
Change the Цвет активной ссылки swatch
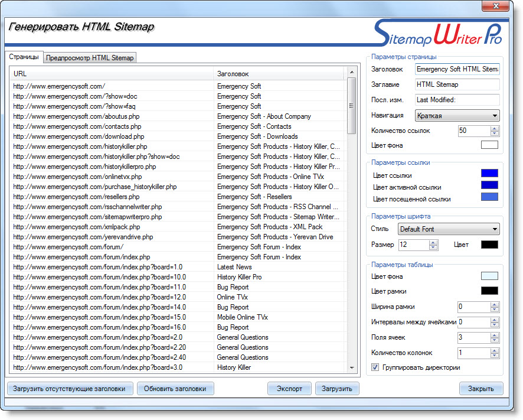point(489,185)
